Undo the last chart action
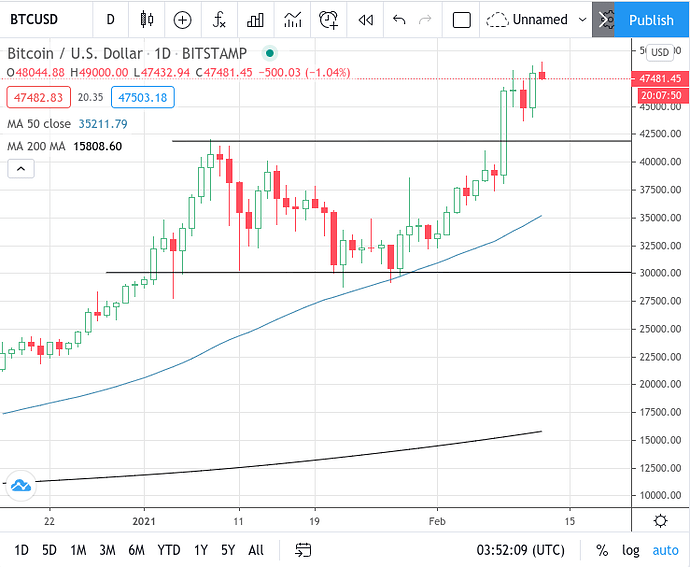The width and height of the screenshot is (690, 567). pyautogui.click(x=399, y=20)
